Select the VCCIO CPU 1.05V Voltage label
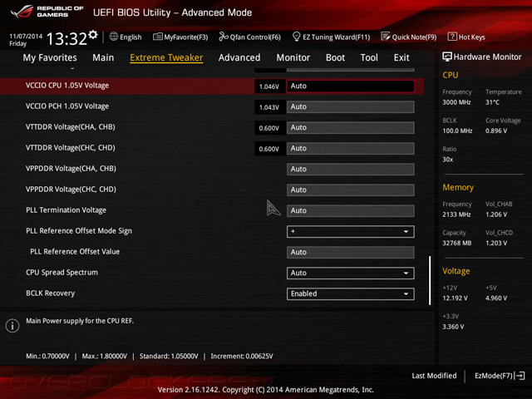Image resolution: width=532 pixels, height=399 pixels. pos(67,86)
